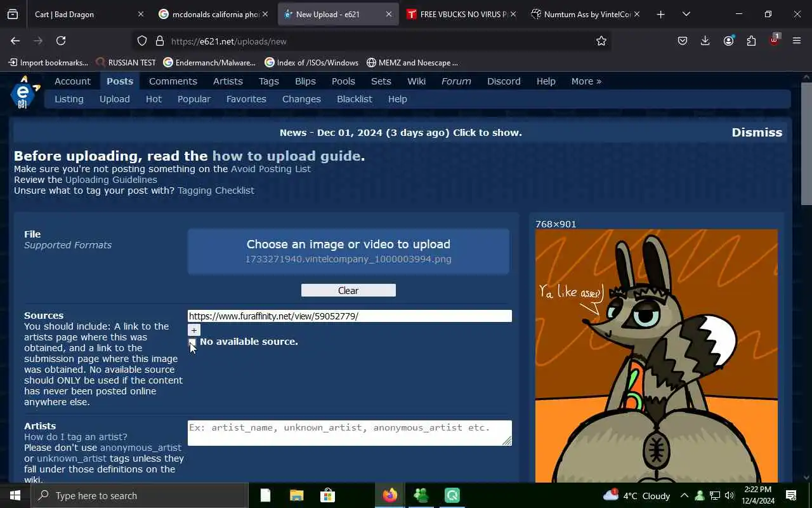Open the Pocket save icon
This screenshot has width=812, height=508.
(x=683, y=41)
